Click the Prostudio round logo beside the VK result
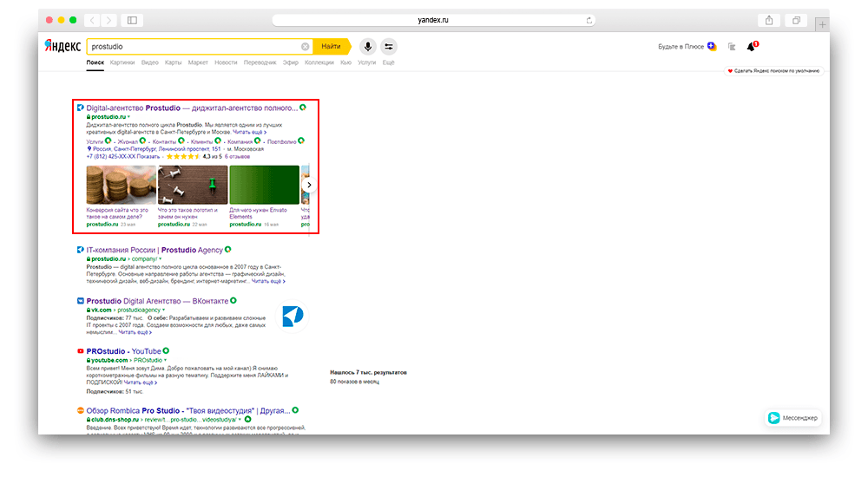 tap(293, 316)
